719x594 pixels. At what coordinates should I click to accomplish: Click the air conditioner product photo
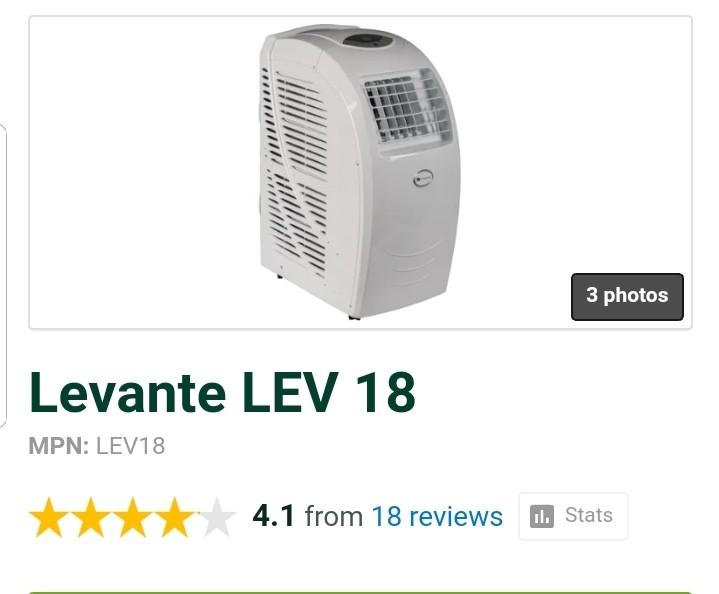point(360,172)
